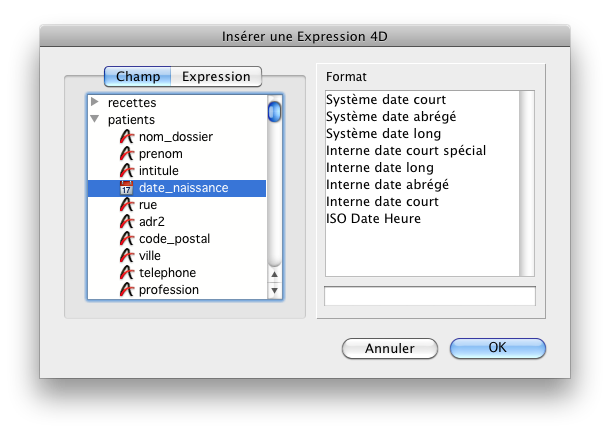Click the field list scroll up arrow
This screenshot has width=610, height=433.
coord(274,274)
